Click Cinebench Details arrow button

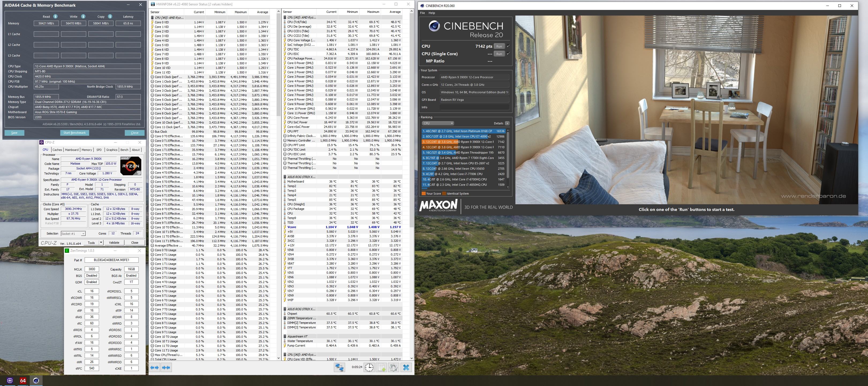[x=507, y=124]
